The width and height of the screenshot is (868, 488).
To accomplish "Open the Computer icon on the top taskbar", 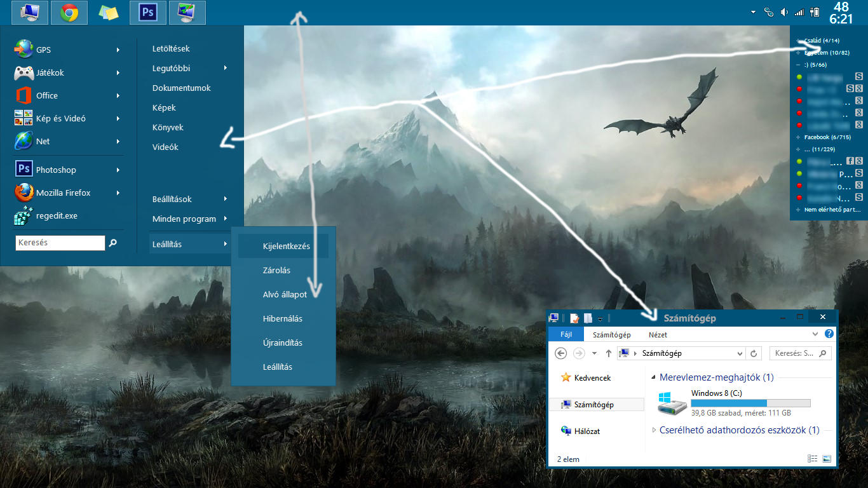I will (30, 12).
